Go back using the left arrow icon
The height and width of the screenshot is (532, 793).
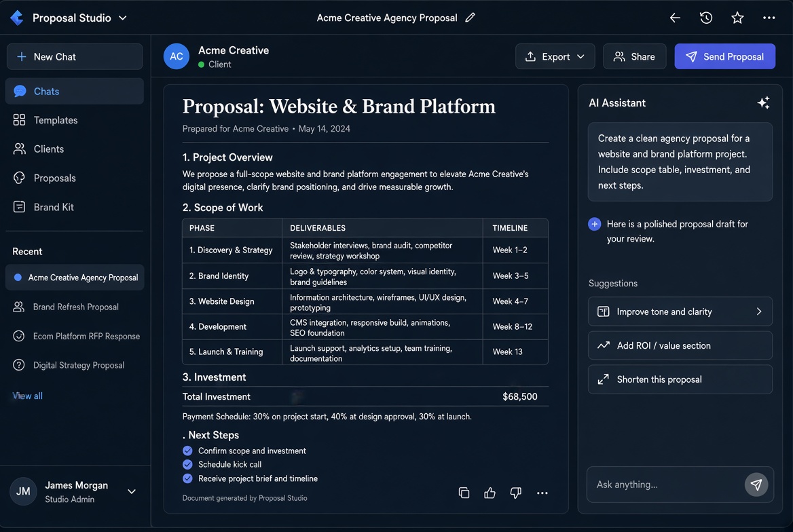pos(675,18)
